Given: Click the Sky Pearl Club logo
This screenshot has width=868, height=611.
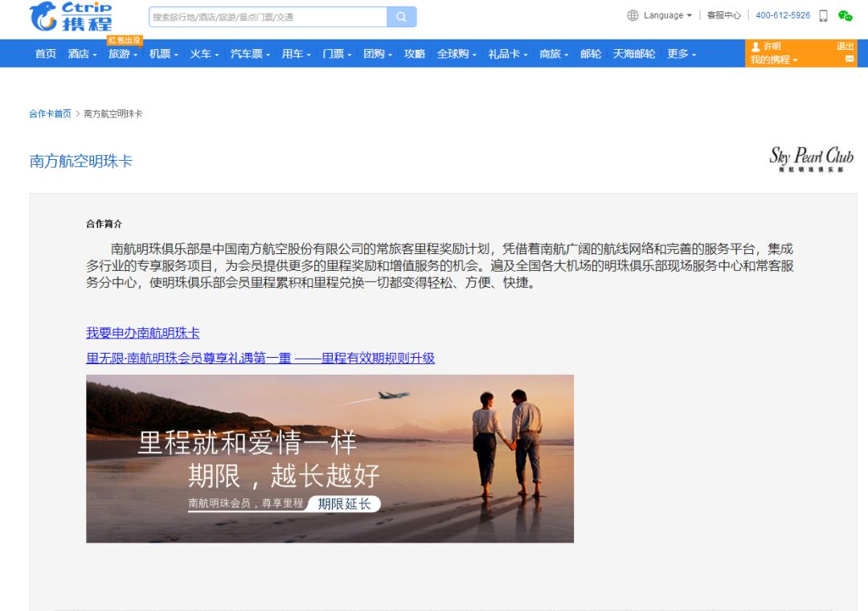Looking at the screenshot, I should (x=811, y=159).
